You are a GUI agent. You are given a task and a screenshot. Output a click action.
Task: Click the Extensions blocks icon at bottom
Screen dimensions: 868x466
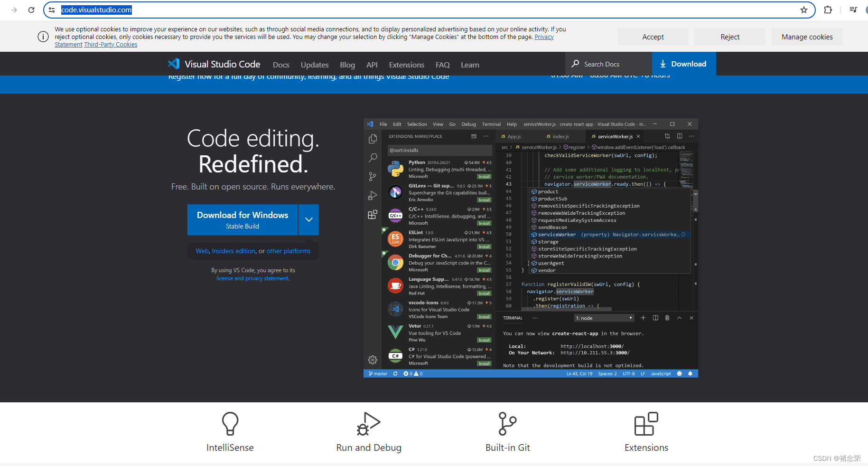(646, 424)
